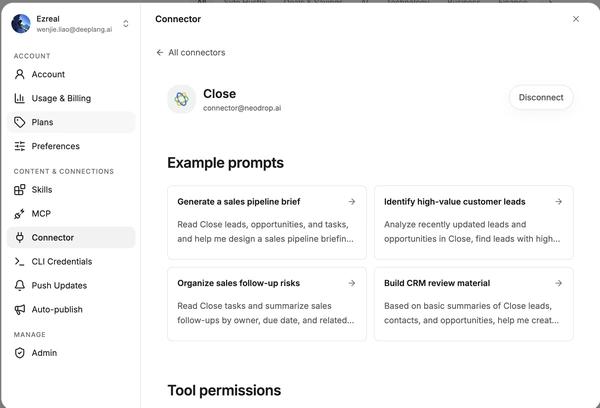Click the Connector plug icon
The image size is (600, 408).
(x=20, y=238)
